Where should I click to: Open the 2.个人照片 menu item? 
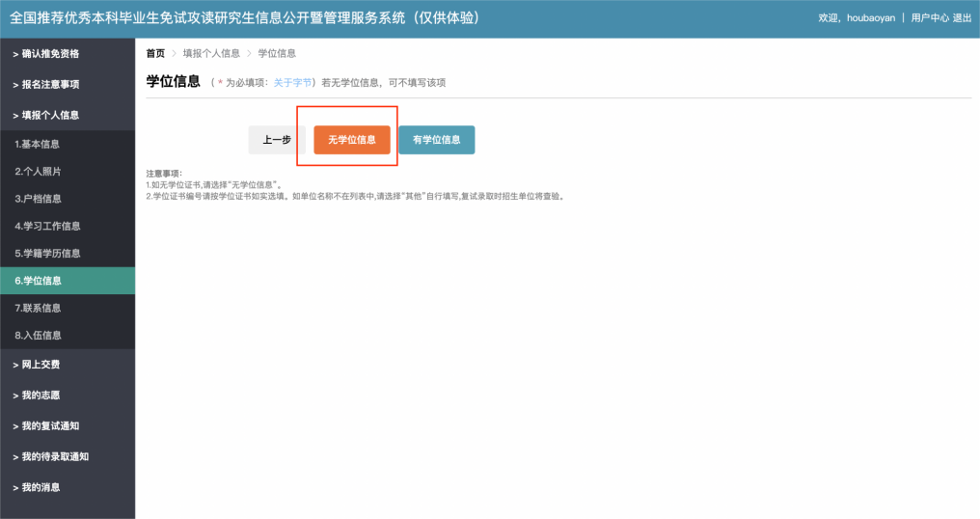[x=67, y=172]
